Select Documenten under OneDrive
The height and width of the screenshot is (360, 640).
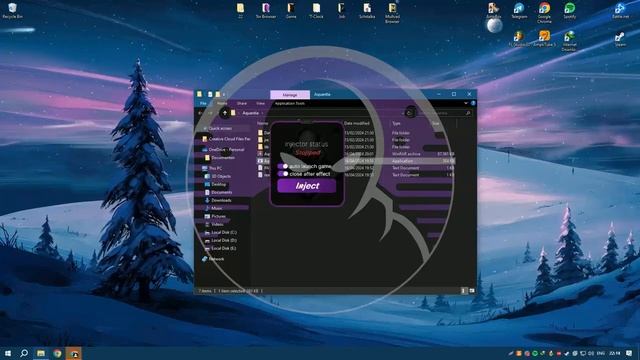(219, 158)
